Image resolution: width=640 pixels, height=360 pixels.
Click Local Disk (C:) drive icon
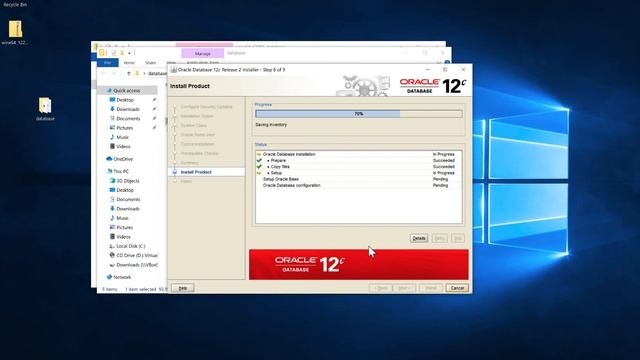click(112, 246)
